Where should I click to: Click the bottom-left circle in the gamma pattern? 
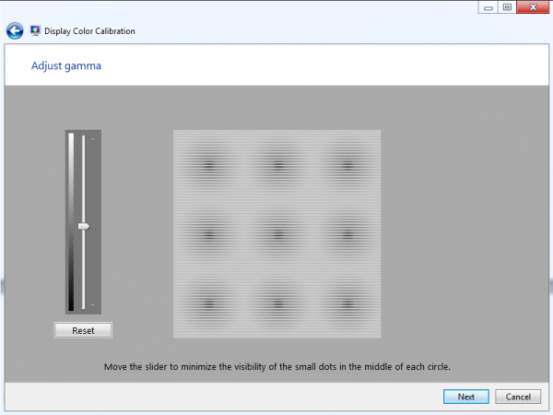[209, 303]
